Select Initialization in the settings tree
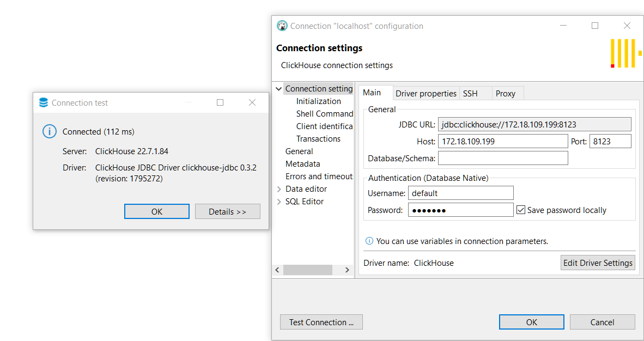This screenshot has width=644, height=341. coord(318,101)
